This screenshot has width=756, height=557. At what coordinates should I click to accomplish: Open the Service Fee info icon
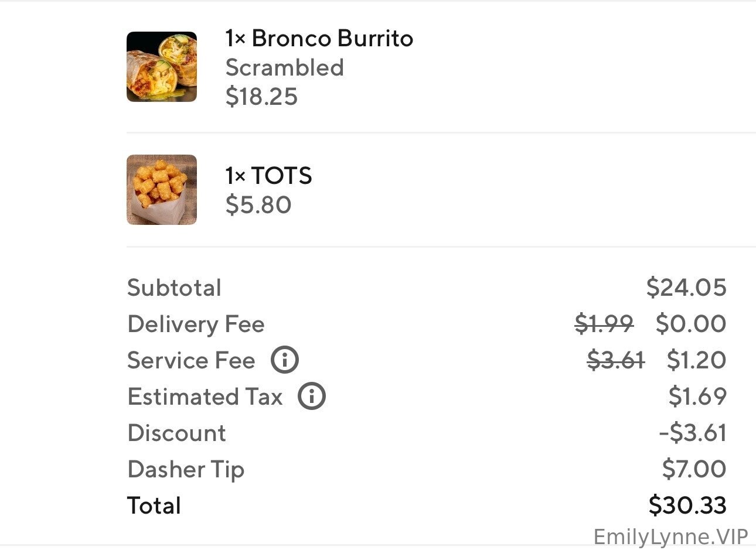pyautogui.click(x=285, y=360)
